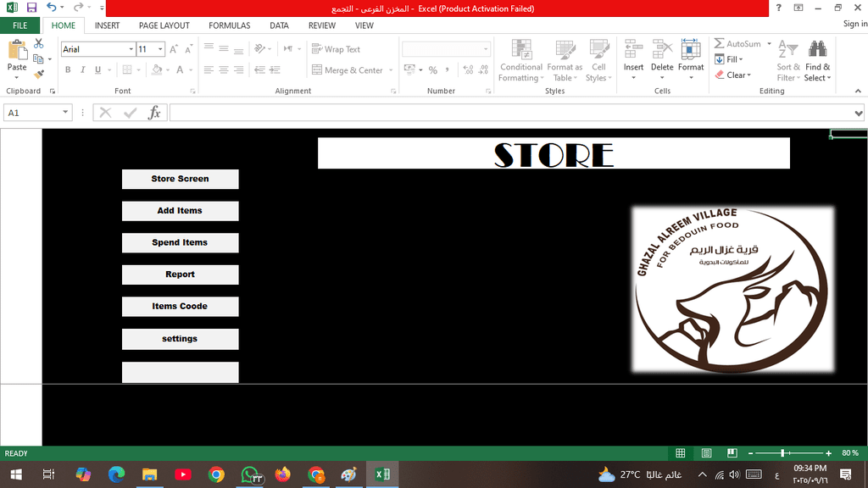Click the Paste clipboard icon
868x488 pixels.
(17, 50)
